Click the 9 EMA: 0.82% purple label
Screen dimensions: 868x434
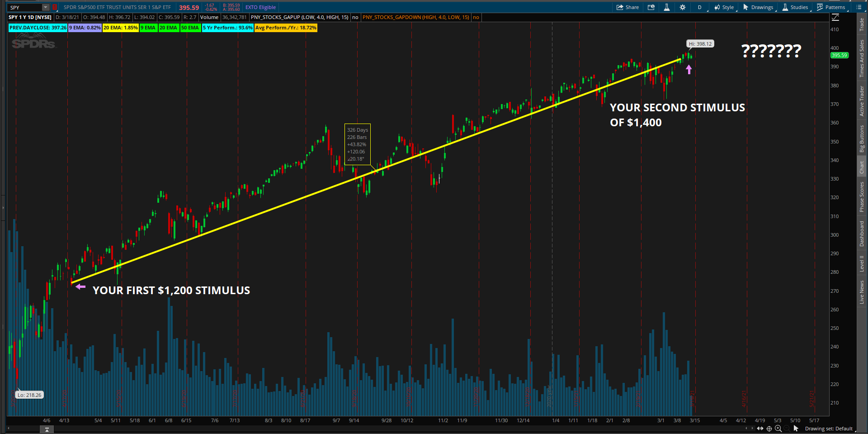tap(85, 28)
